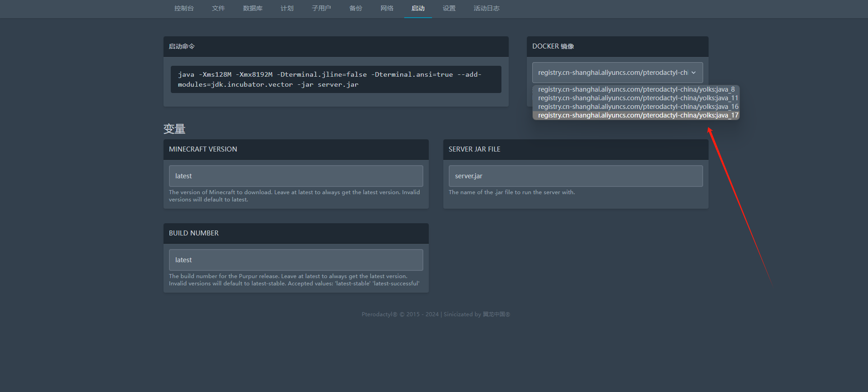
Task: Open the 设置 tab
Action: click(449, 8)
